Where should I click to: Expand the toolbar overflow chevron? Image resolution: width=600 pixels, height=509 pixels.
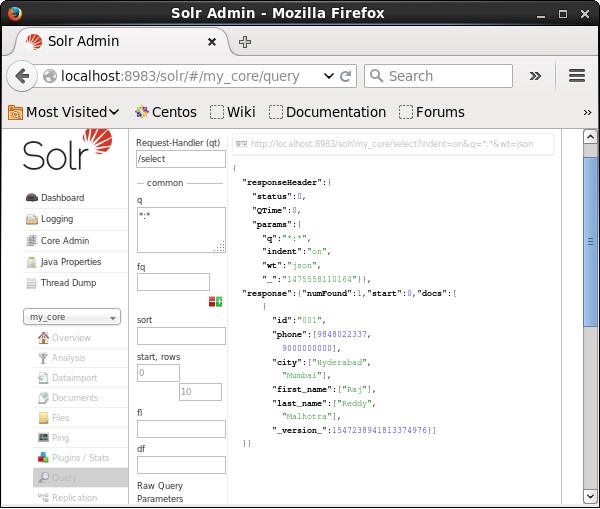pyautogui.click(x=535, y=76)
